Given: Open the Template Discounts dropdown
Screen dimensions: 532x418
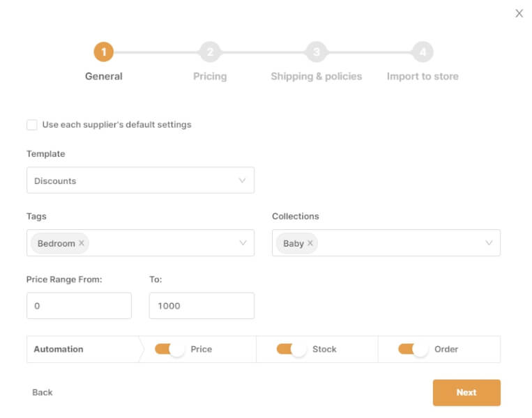Looking at the screenshot, I should tap(140, 180).
